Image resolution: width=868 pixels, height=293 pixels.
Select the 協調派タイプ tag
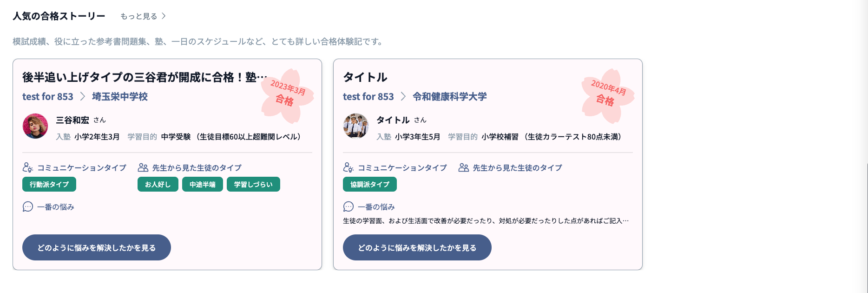point(370,184)
